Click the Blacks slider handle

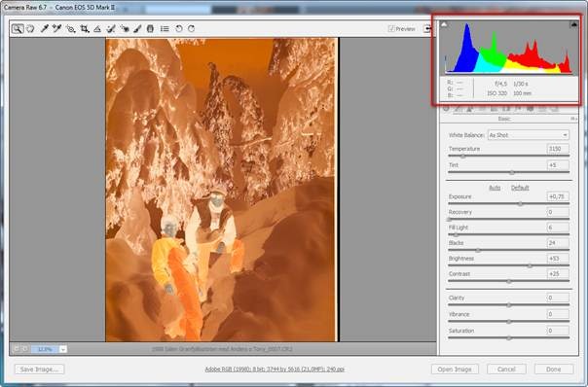pos(478,250)
